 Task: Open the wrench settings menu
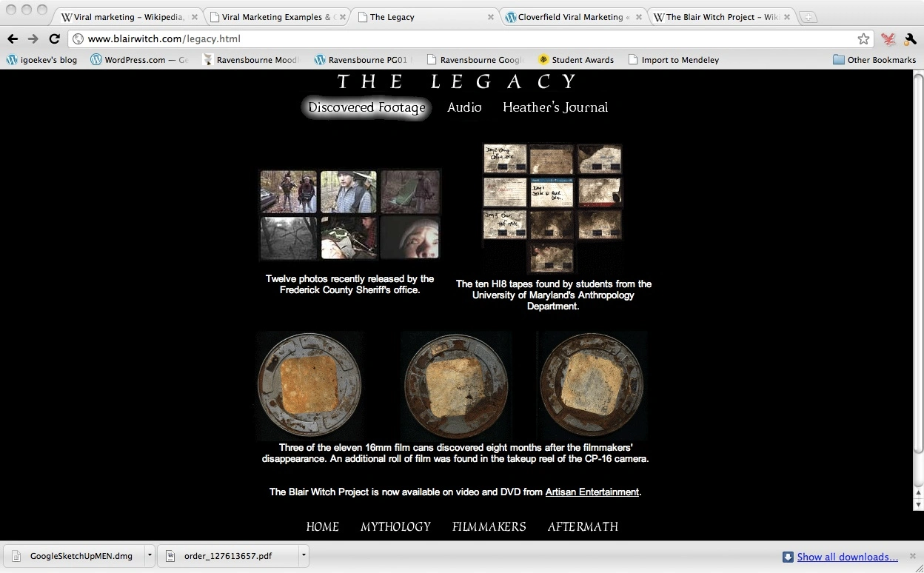[910, 39]
